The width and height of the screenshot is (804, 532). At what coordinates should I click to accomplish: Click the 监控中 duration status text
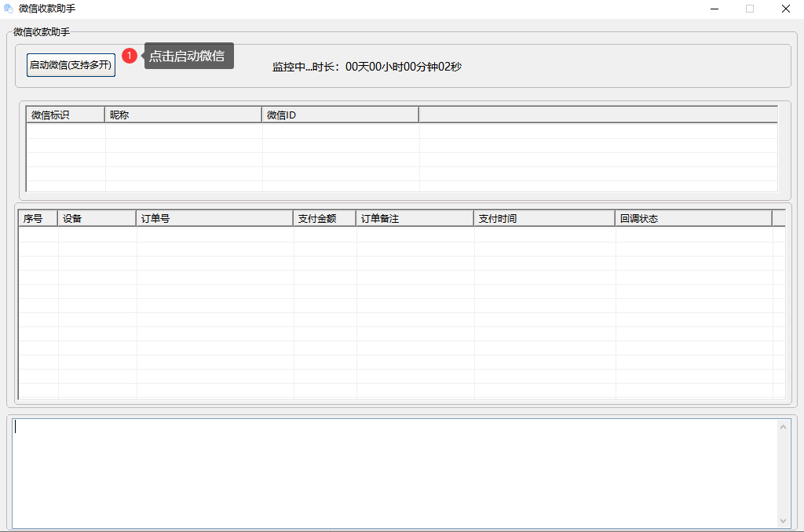367,67
